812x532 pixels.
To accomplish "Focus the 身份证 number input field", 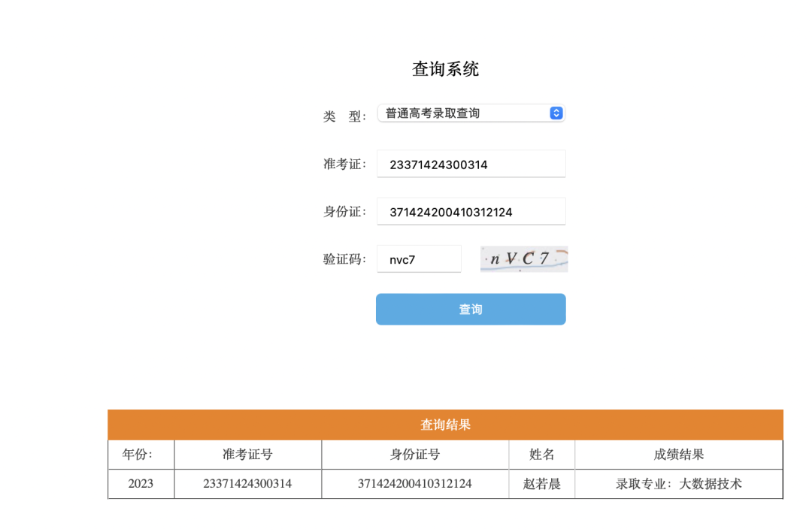I will click(471, 212).
